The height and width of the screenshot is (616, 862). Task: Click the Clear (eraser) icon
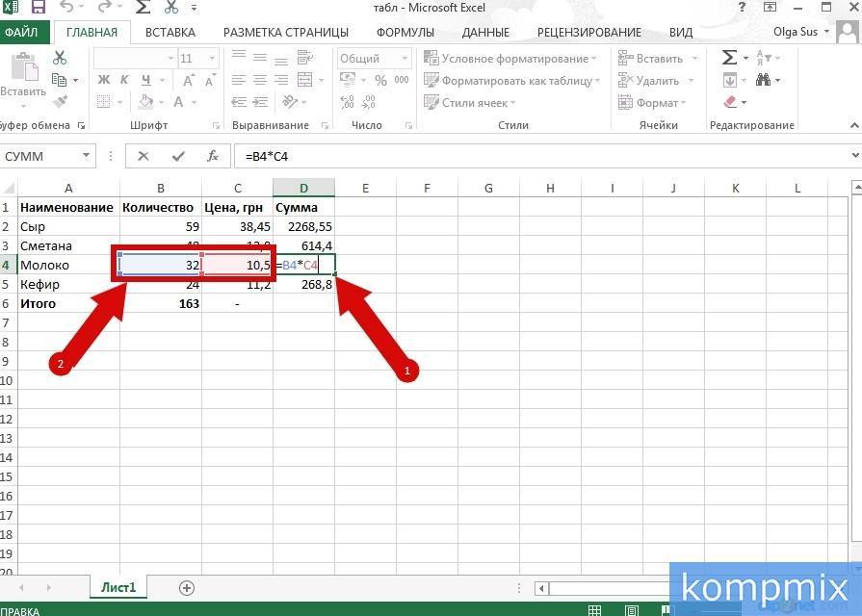point(729,100)
